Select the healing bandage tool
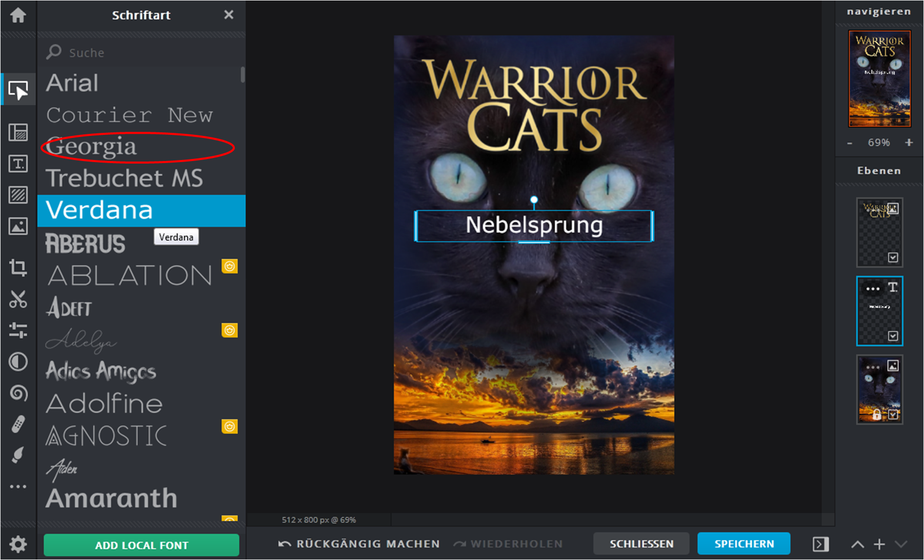 click(18, 424)
